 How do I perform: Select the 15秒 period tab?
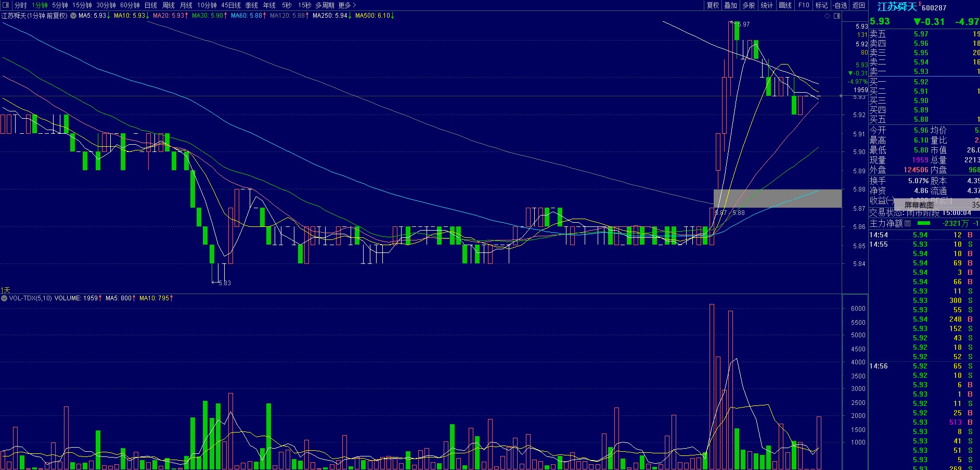[304, 5]
